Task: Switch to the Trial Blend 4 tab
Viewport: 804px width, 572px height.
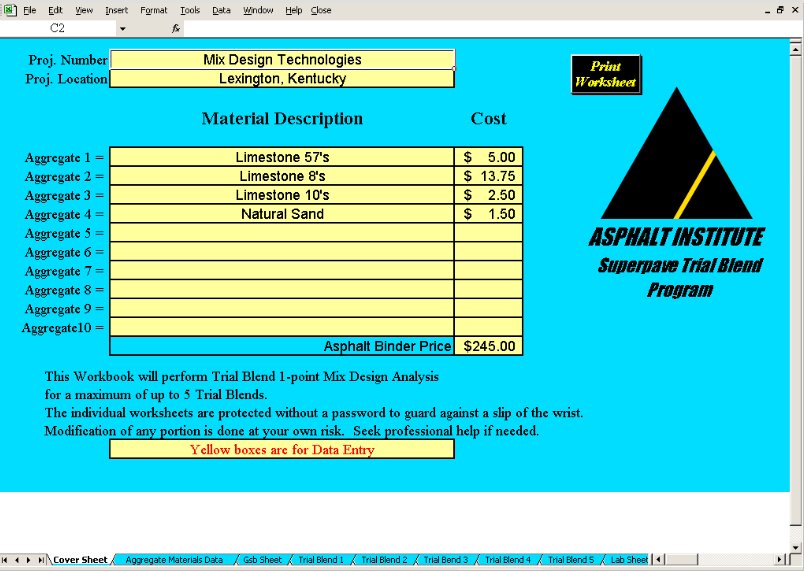Action: coord(508,560)
